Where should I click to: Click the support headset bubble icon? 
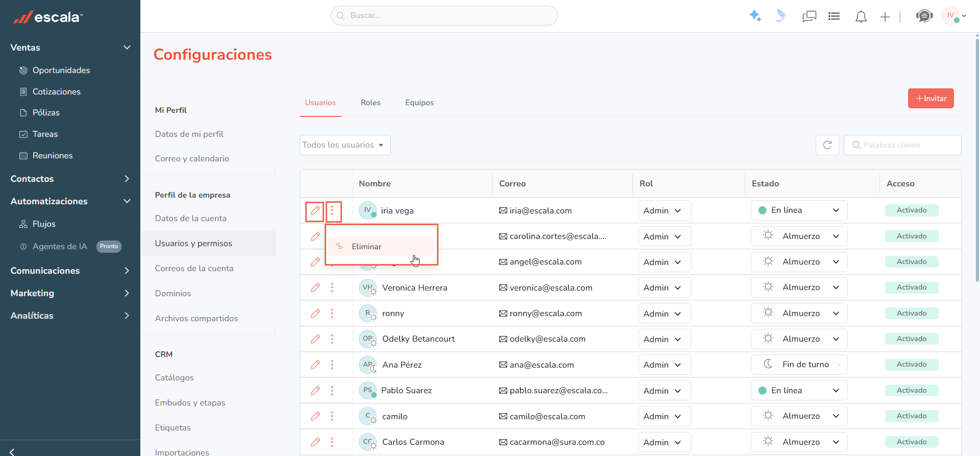[x=924, y=16]
